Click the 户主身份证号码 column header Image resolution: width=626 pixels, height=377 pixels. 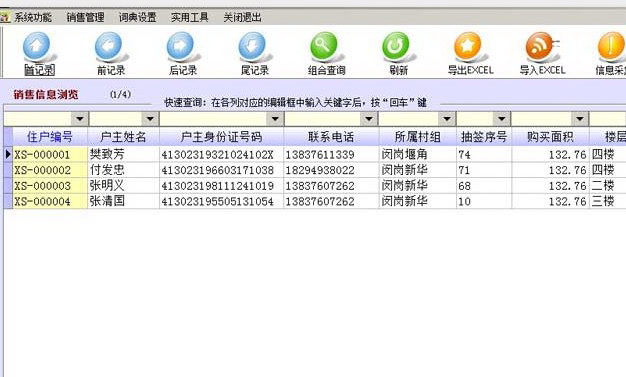222,137
